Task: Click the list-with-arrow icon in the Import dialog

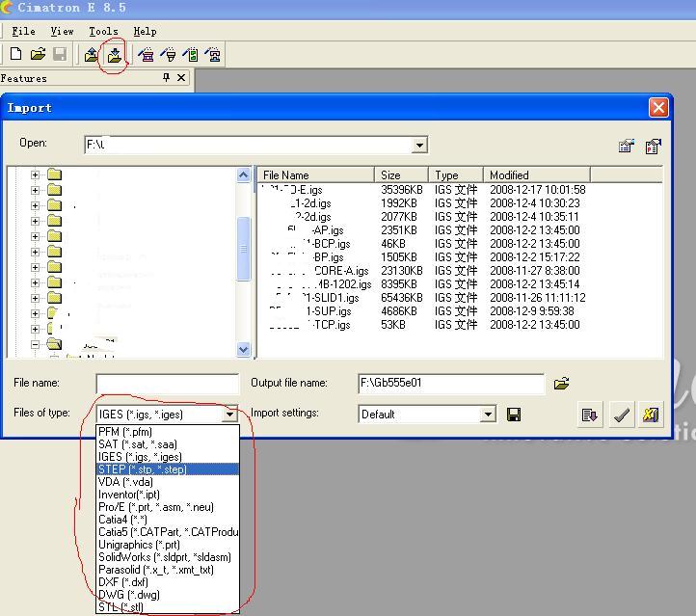Action: [x=590, y=415]
